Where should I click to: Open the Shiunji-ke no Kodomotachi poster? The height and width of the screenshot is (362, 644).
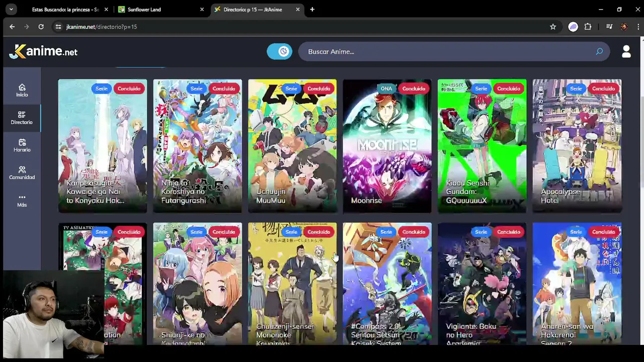tap(197, 284)
